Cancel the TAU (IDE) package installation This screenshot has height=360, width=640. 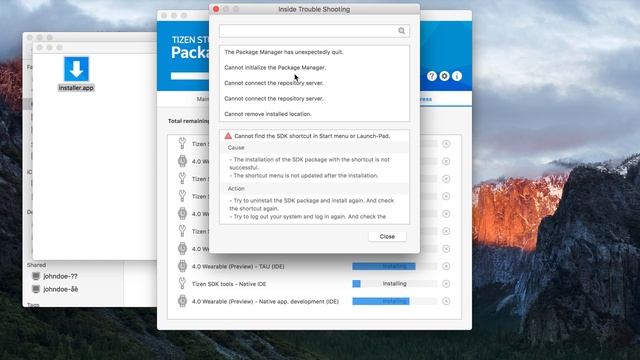(446, 267)
